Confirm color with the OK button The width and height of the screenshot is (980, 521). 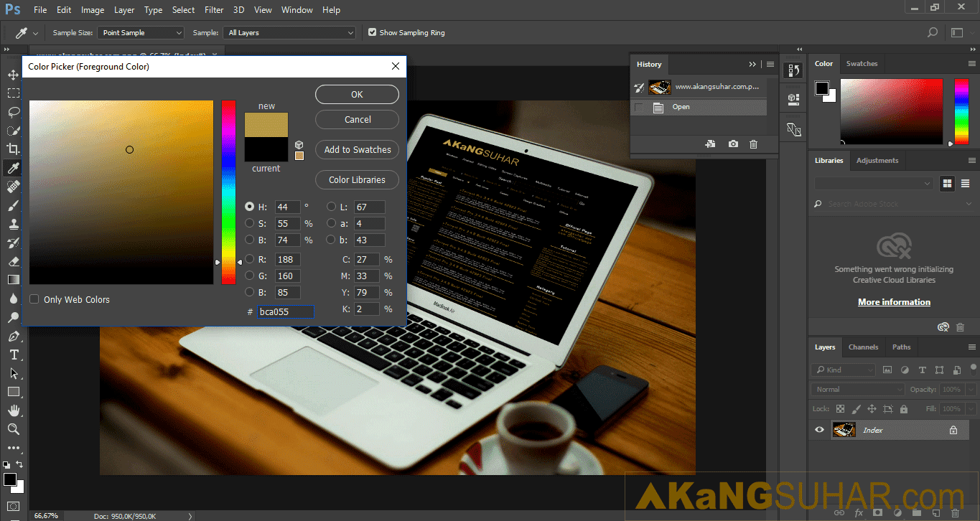(357, 94)
